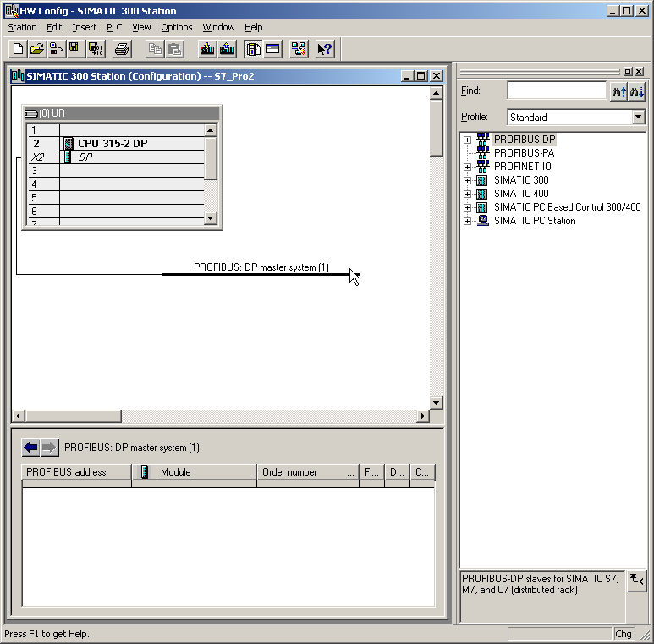Click in the Find input field
The width and height of the screenshot is (654, 644).
click(x=557, y=91)
